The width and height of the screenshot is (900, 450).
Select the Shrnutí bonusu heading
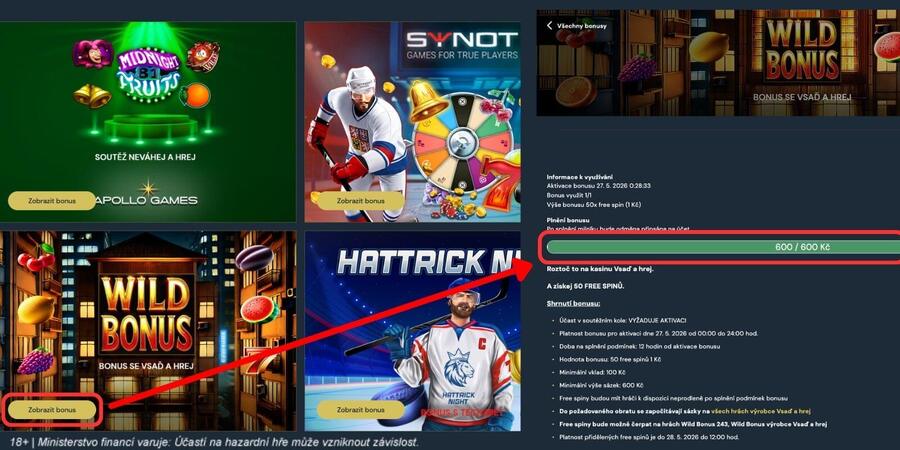(573, 303)
